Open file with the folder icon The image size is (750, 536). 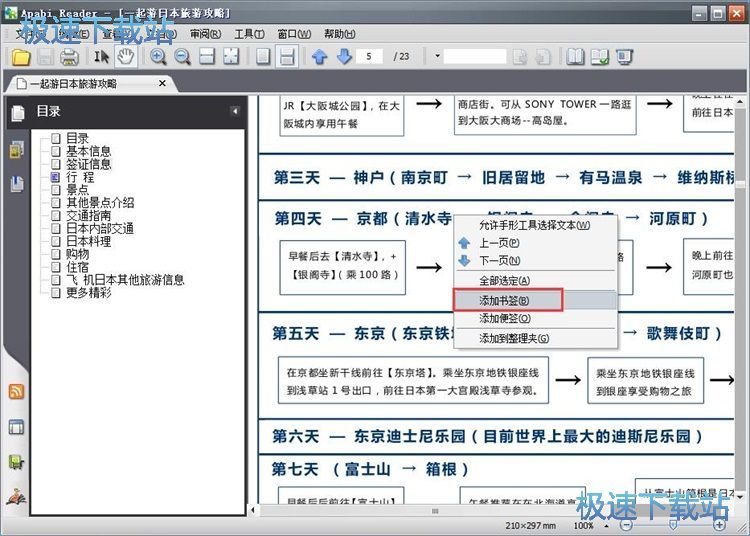click(21, 57)
